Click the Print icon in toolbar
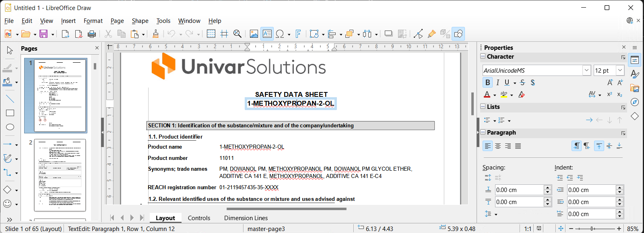This screenshot has width=644, height=233. tap(92, 34)
